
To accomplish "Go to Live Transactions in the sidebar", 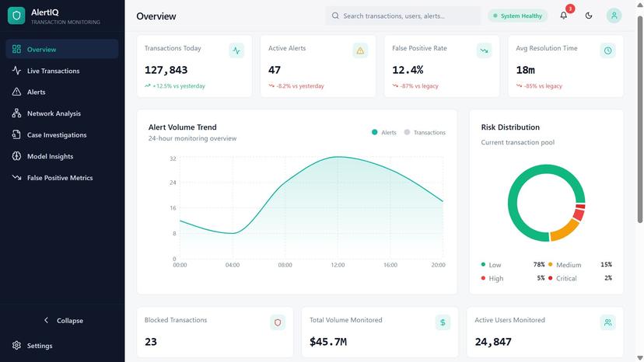I will click(x=53, y=71).
